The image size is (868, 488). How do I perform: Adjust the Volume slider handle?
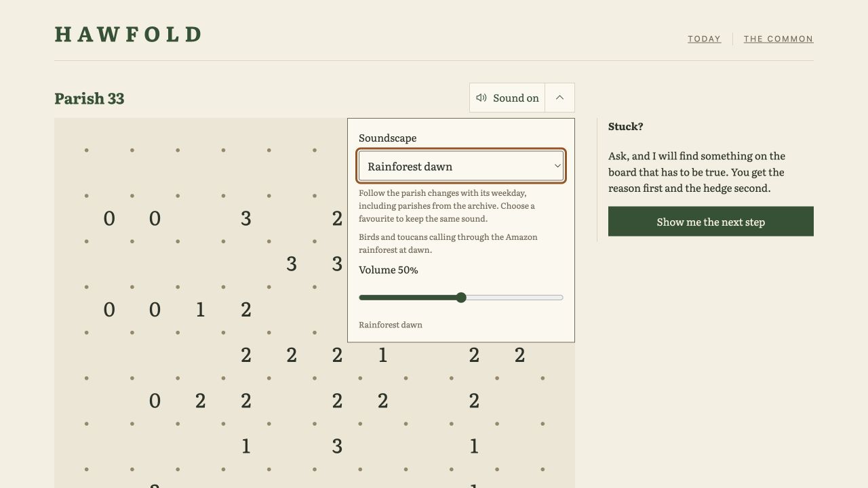[x=461, y=298]
